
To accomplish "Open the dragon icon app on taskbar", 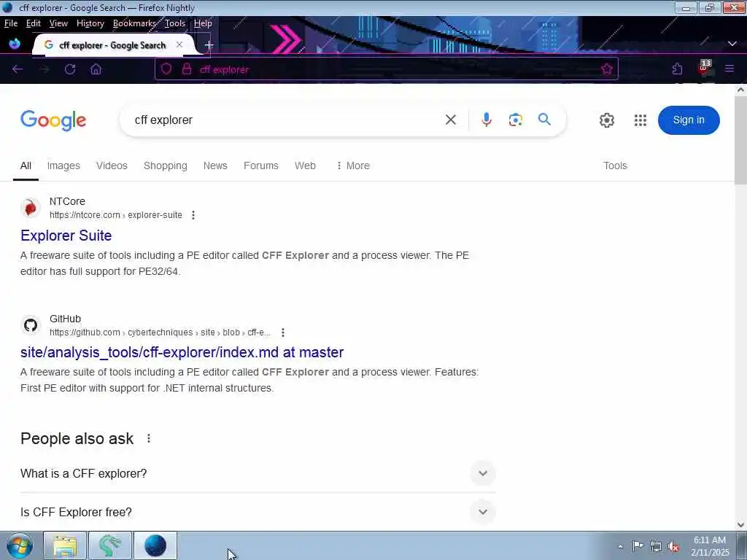I will (110, 545).
